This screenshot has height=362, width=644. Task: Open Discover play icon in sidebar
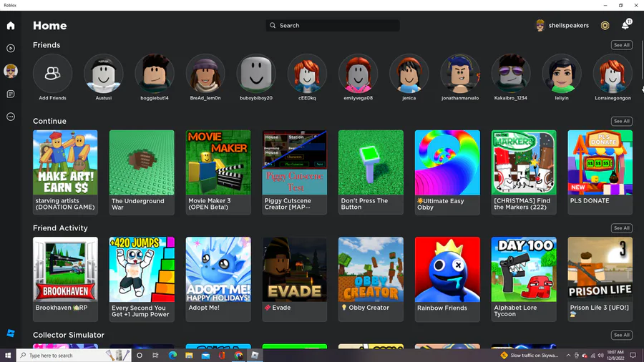coord(11,49)
